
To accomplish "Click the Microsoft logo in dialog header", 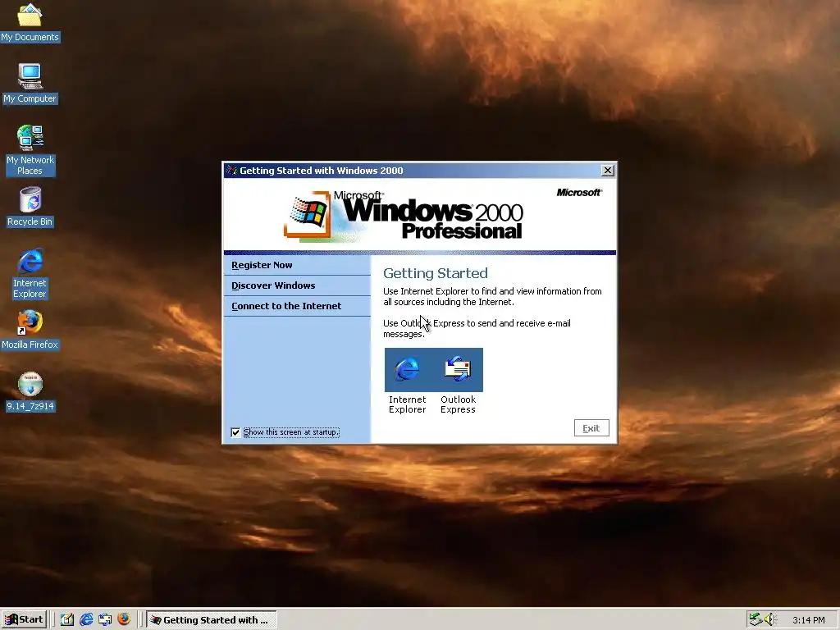I will 579,192.
